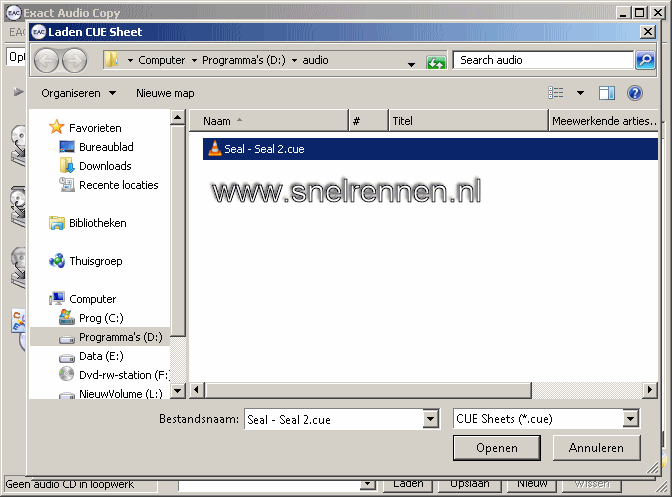Open Downloads in navigation pane

coord(105,166)
